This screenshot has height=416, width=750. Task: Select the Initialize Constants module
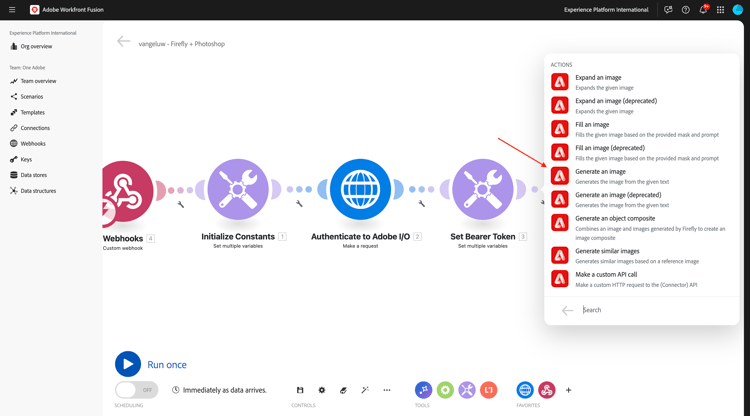pos(238,189)
